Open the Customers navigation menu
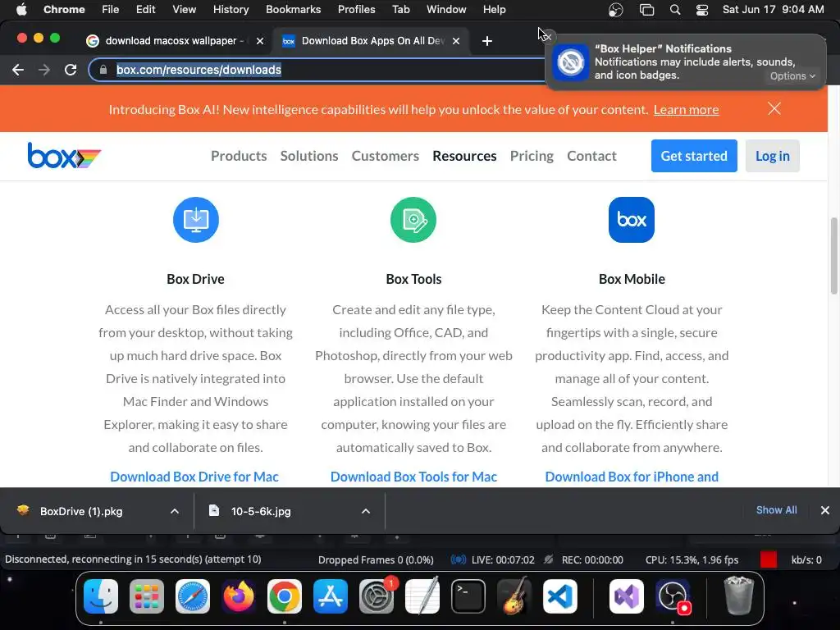840x630 pixels. point(386,156)
